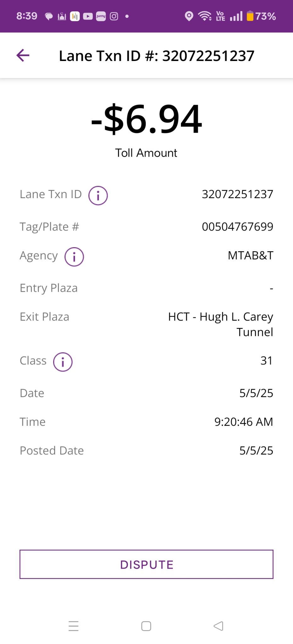Tap Android home square button
This screenshot has height=644, width=293.
[x=146, y=626]
